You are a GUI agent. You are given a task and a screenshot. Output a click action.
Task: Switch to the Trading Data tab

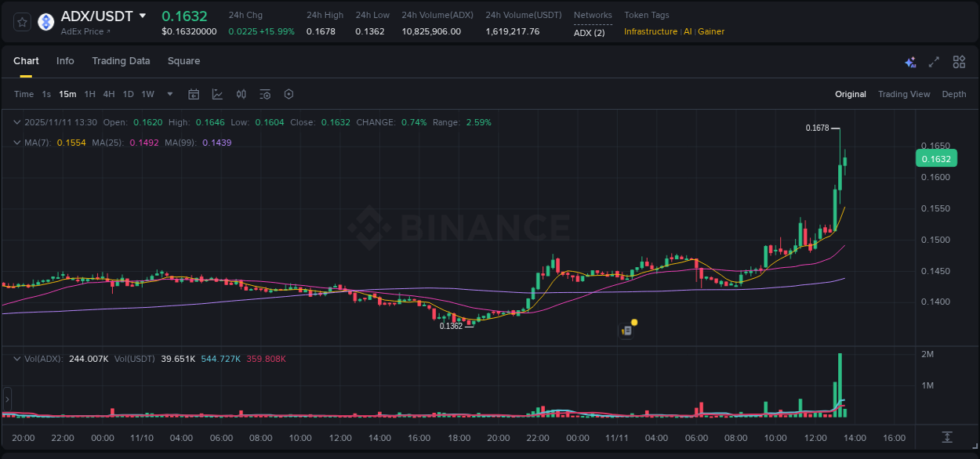pyautogui.click(x=121, y=61)
